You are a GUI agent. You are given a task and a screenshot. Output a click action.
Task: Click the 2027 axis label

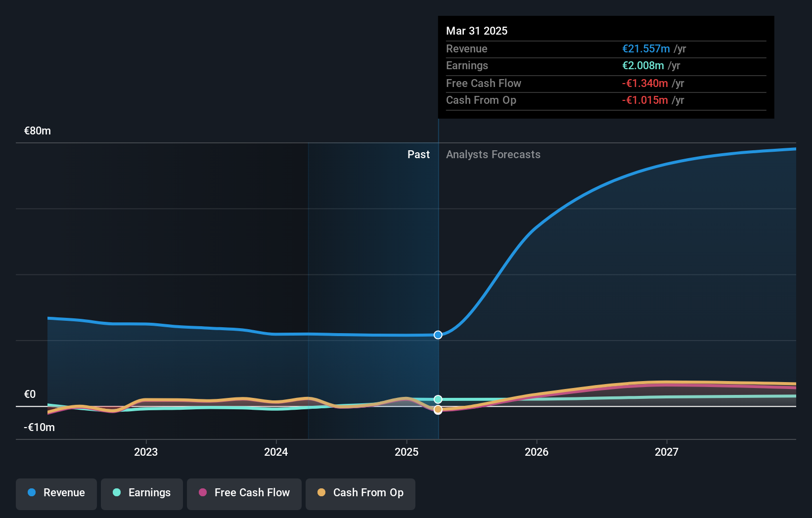point(667,452)
